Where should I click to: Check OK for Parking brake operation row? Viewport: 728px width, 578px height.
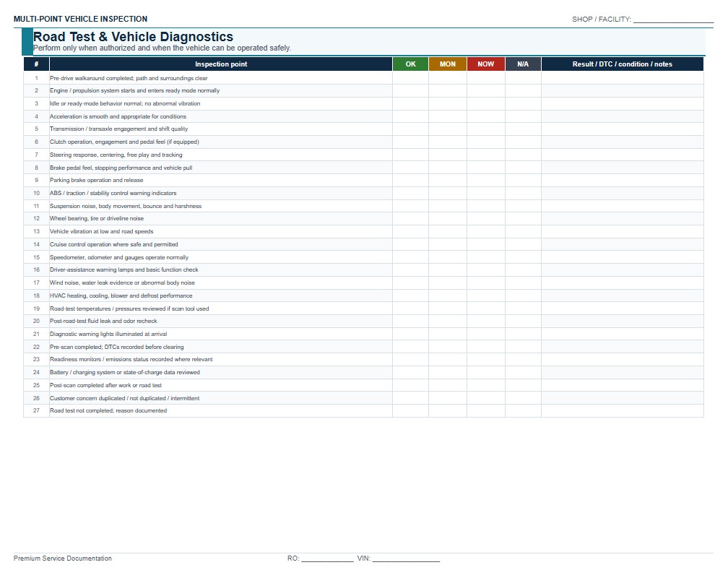(x=410, y=181)
